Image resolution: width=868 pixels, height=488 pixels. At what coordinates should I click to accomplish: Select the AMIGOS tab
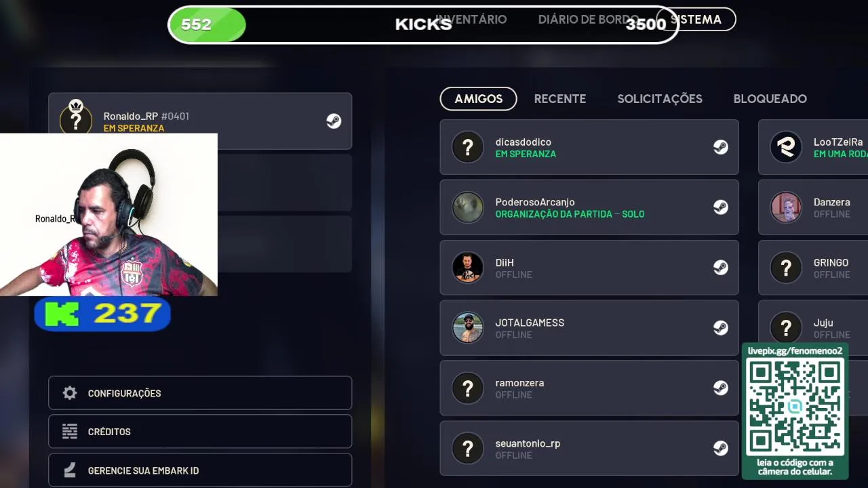click(x=478, y=99)
